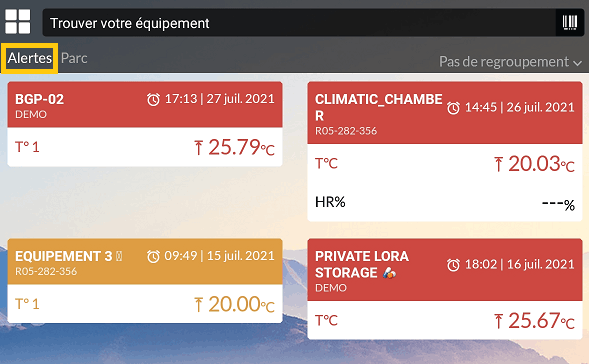Click the high-threshold arrow next to 20.03°C
This screenshot has width=589, height=364.
pos(498,165)
